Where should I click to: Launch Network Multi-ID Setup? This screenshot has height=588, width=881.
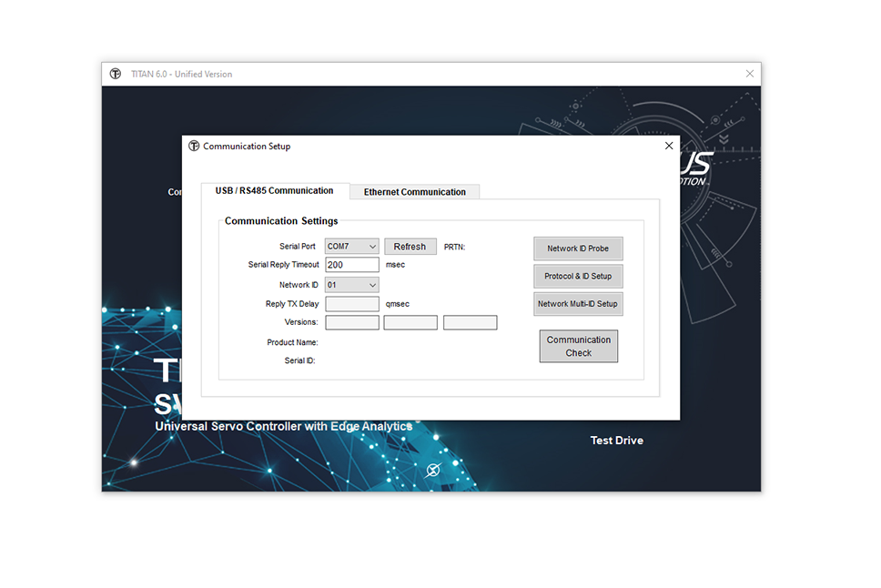coord(578,304)
